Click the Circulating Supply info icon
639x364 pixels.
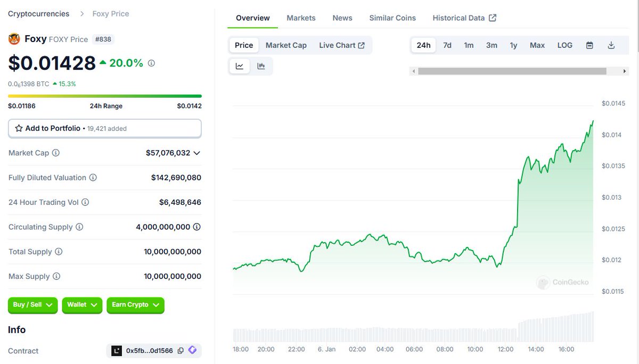tap(79, 227)
